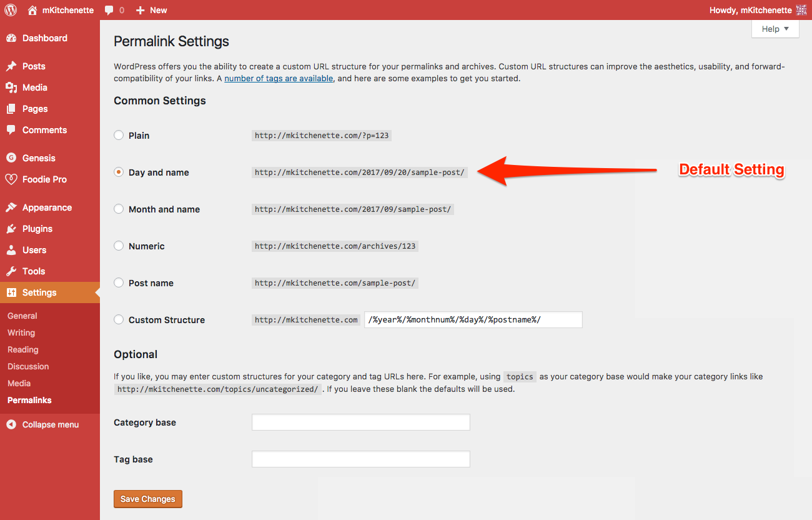Select the Month and name radio button

click(119, 209)
